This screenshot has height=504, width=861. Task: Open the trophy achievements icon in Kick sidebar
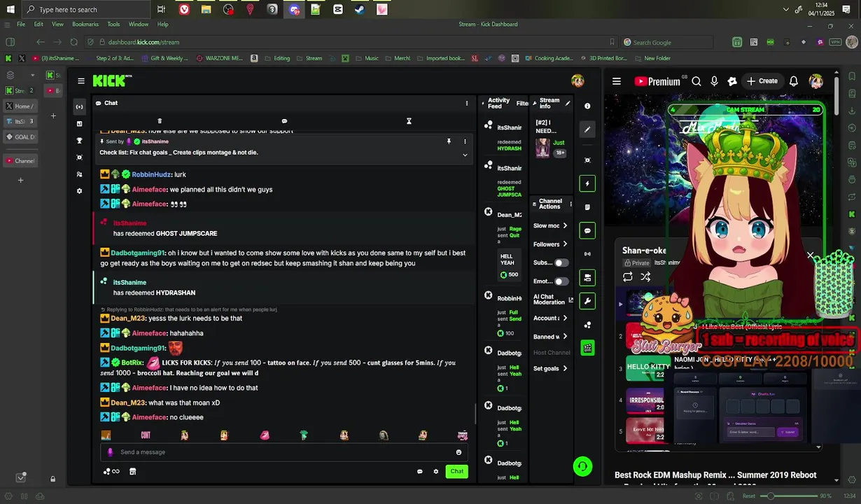click(x=79, y=141)
